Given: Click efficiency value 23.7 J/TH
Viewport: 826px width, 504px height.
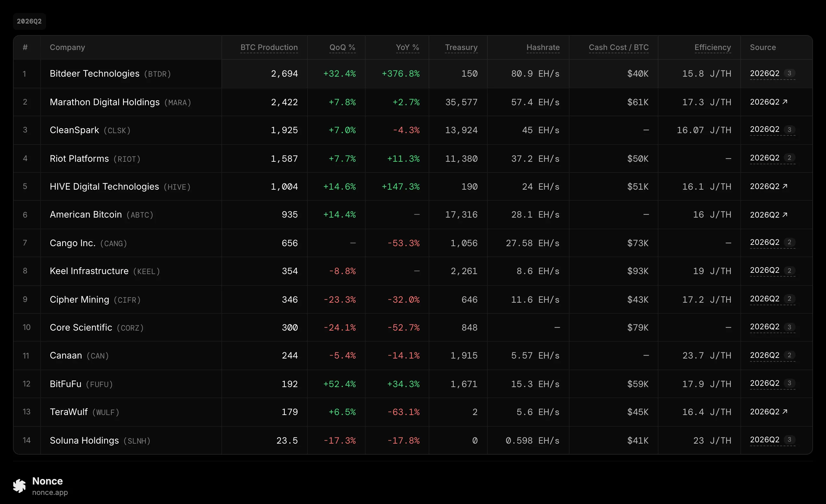Looking at the screenshot, I should point(707,356).
